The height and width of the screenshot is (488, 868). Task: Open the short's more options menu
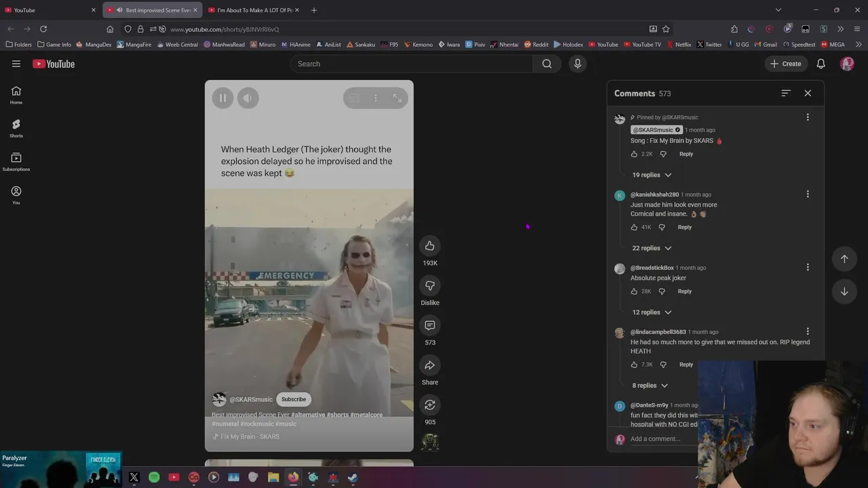(376, 98)
